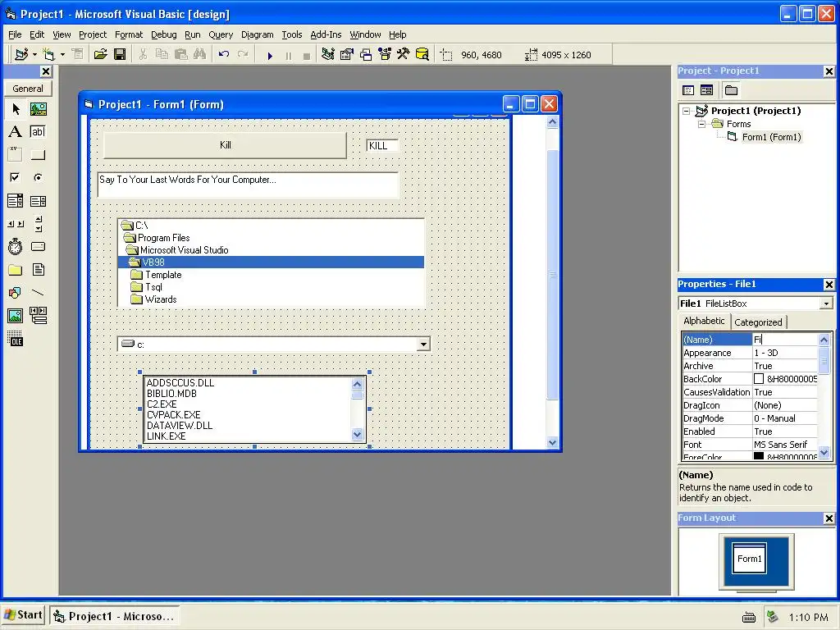
Task: Open the Project Explorer toolbar icon
Action: pos(328,54)
